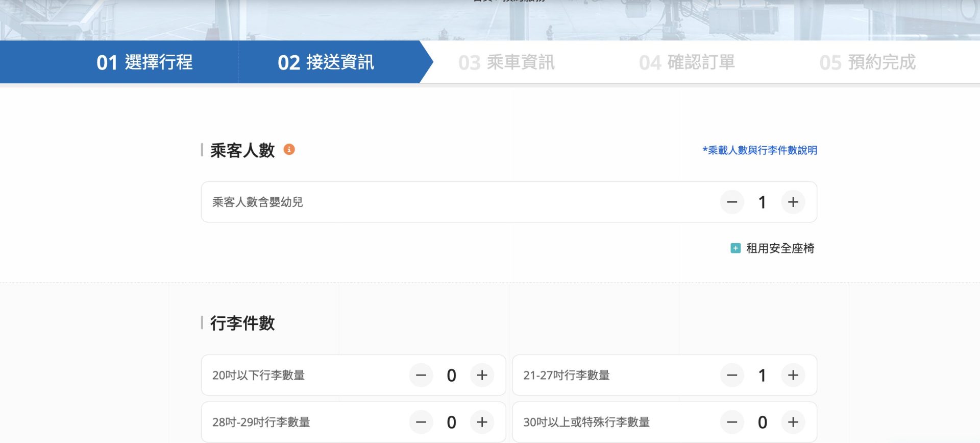Image resolution: width=980 pixels, height=443 pixels.
Task: Increase the 21-27吋 luggage quantity
Action: [x=793, y=376]
